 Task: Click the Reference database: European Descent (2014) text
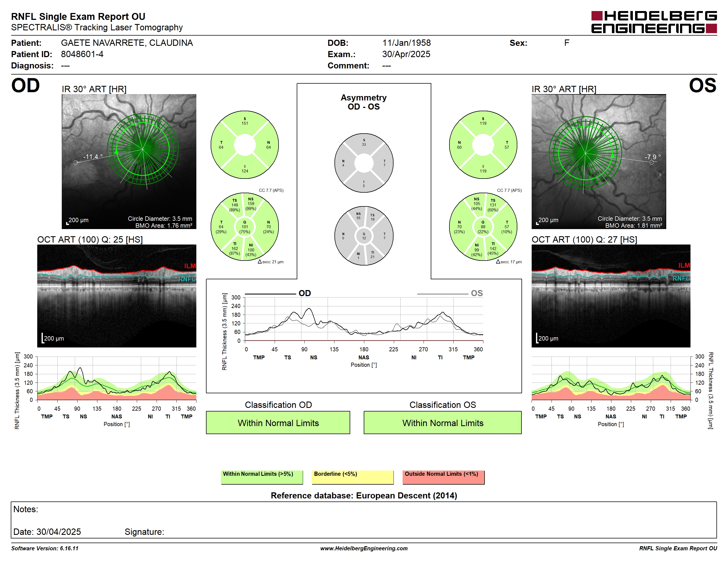click(364, 496)
